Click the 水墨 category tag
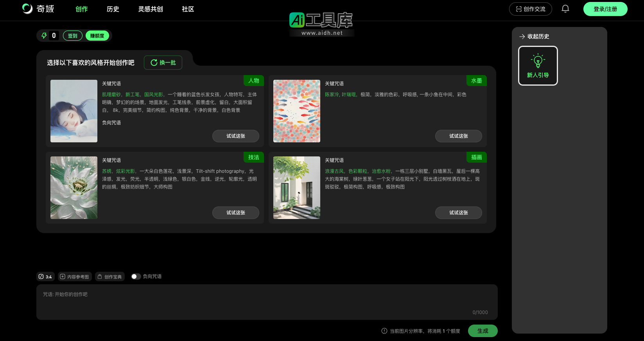This screenshot has width=644, height=341. (477, 81)
